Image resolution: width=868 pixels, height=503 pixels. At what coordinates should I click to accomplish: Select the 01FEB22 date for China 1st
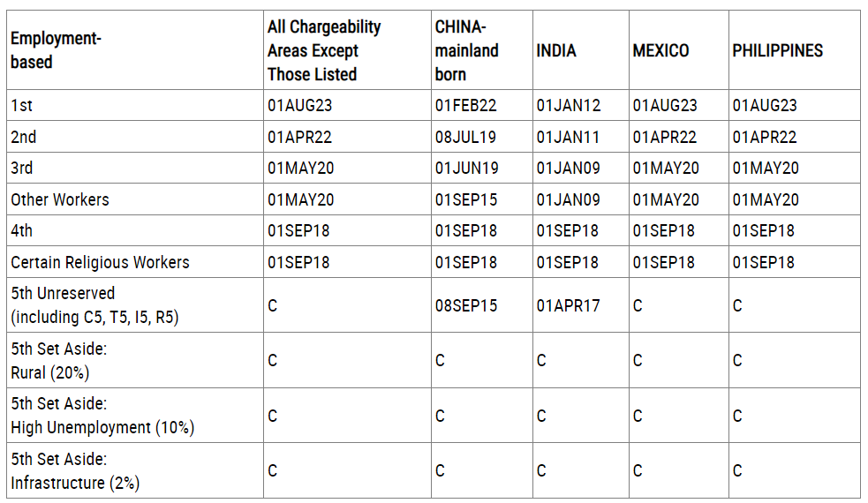pos(465,105)
